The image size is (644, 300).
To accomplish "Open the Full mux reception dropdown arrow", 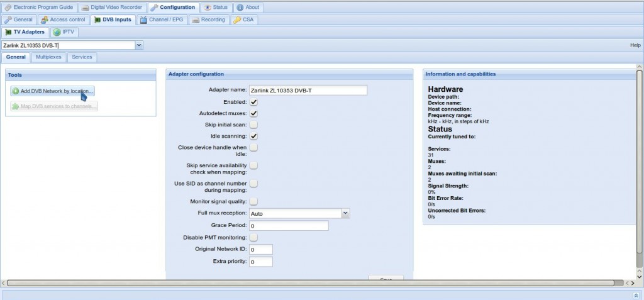I will tap(345, 213).
